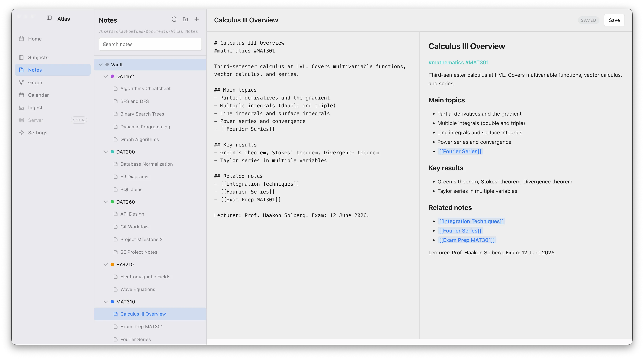The height and width of the screenshot is (359, 644).
Task: Click the #mathematics tag in preview
Action: click(446, 62)
